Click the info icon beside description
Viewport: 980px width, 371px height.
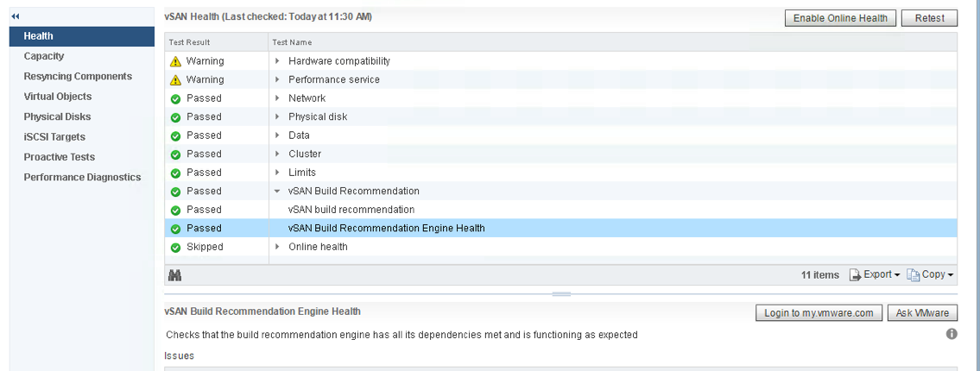click(x=952, y=334)
